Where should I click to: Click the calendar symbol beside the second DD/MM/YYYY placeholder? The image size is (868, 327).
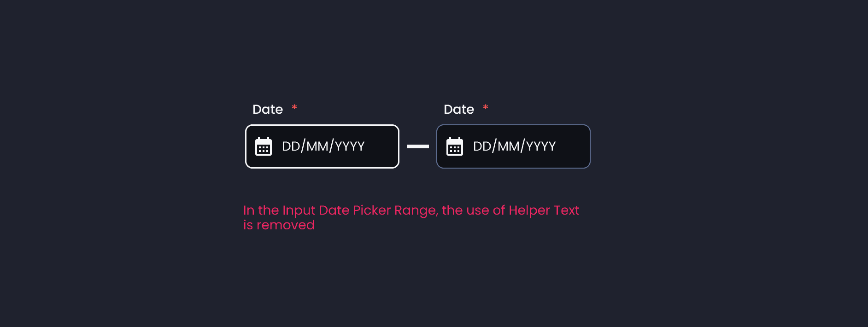point(455,146)
